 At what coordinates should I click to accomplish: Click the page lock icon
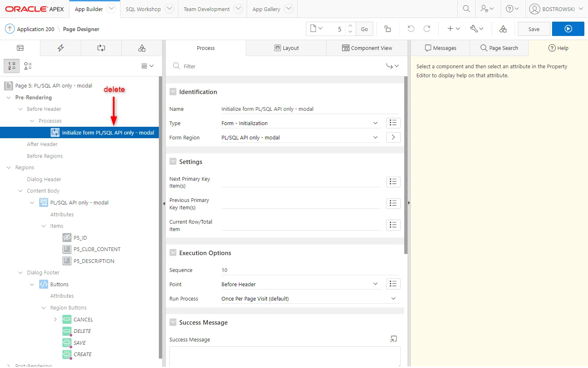click(x=388, y=29)
